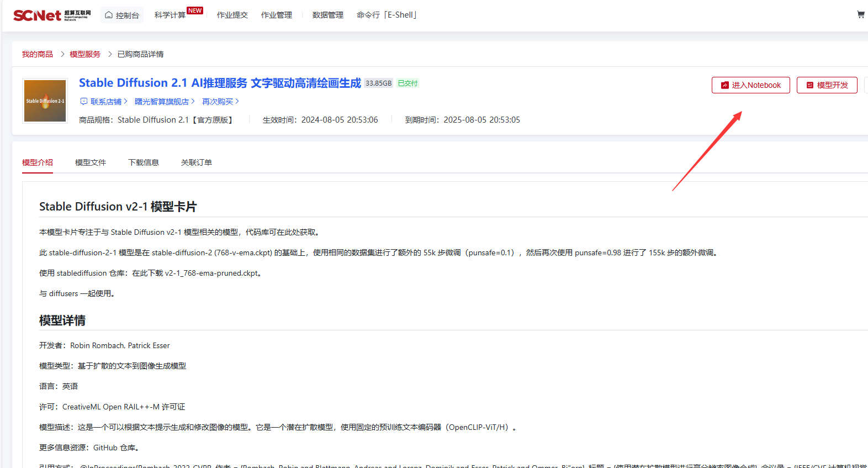Click the chevron after 再次购买
Viewport: 868px width, 468px height.
[x=237, y=102]
